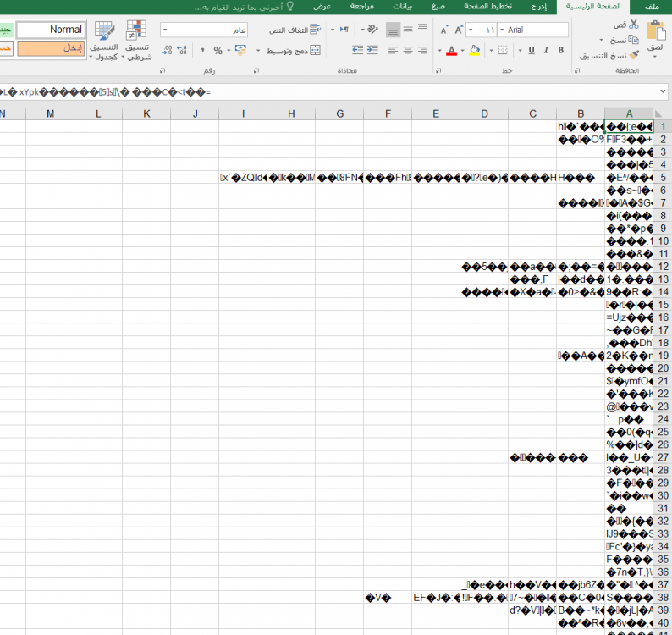Image resolution: width=672 pixels, height=635 pixels.
Task: Toggle align text left
Action: tap(393, 50)
